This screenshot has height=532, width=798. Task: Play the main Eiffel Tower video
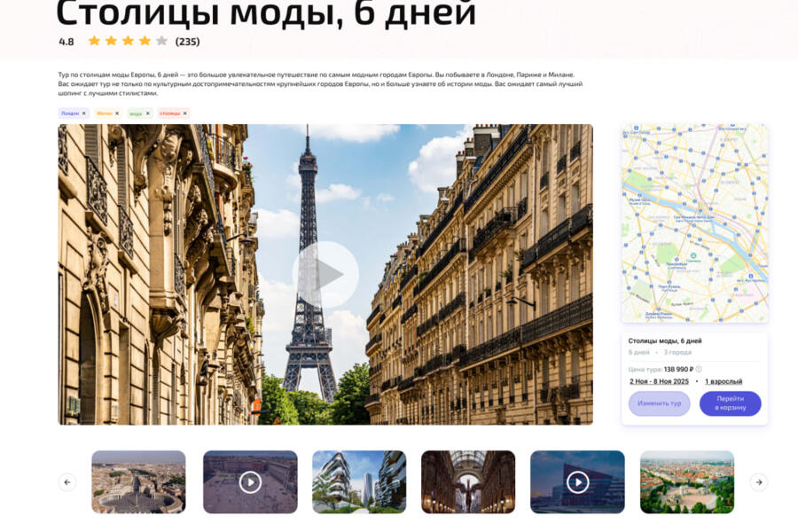[325, 275]
